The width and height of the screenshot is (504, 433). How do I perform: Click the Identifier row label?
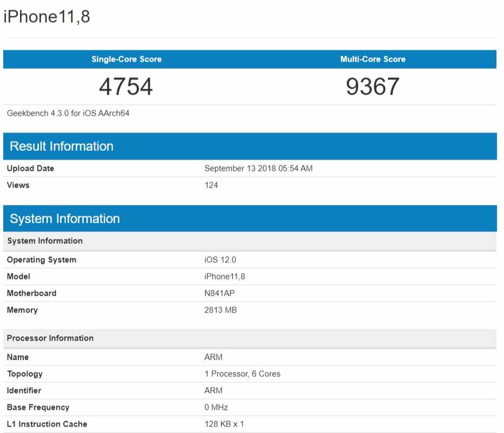pyautogui.click(x=24, y=391)
